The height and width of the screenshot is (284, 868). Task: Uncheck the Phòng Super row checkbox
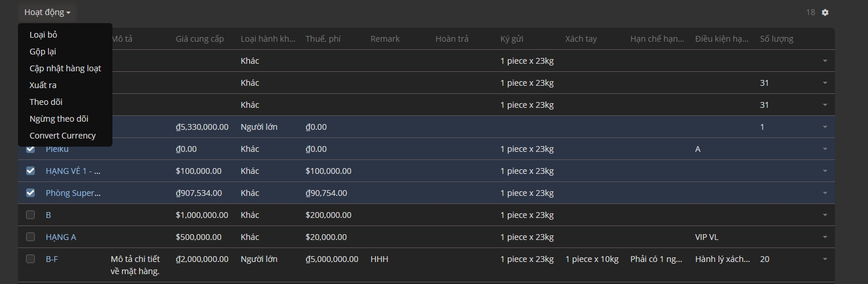(x=31, y=193)
